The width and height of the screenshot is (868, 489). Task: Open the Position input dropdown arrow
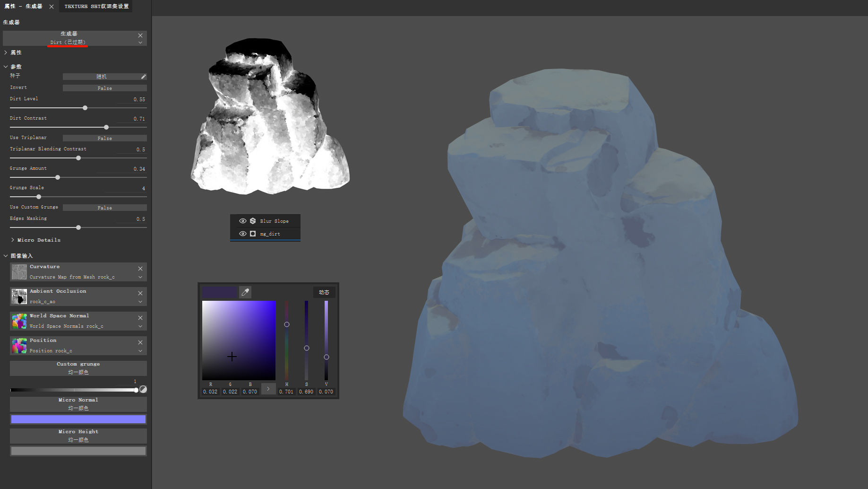point(140,351)
